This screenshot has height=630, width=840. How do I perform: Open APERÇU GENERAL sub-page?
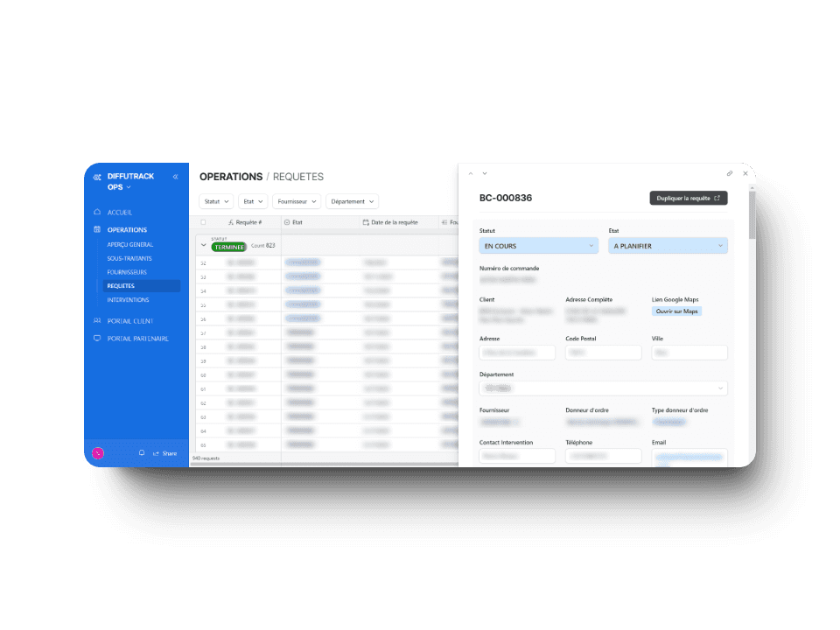click(130, 244)
